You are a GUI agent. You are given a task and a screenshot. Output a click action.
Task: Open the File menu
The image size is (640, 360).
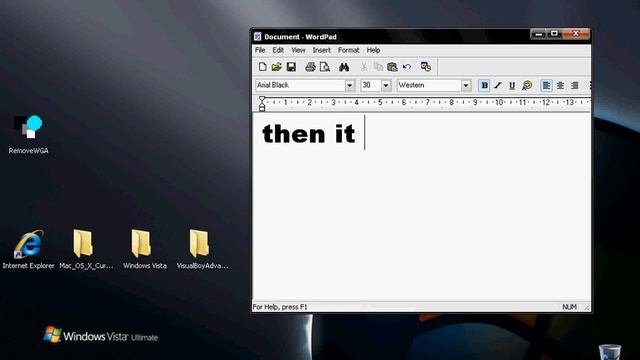coord(260,50)
